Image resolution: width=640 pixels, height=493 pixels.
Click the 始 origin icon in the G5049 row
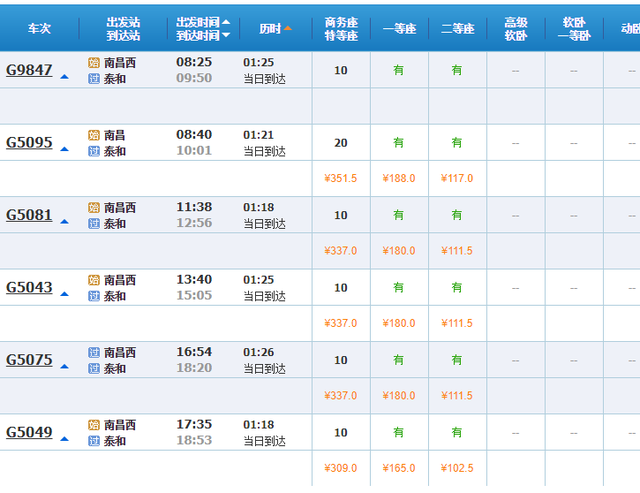tap(94, 425)
